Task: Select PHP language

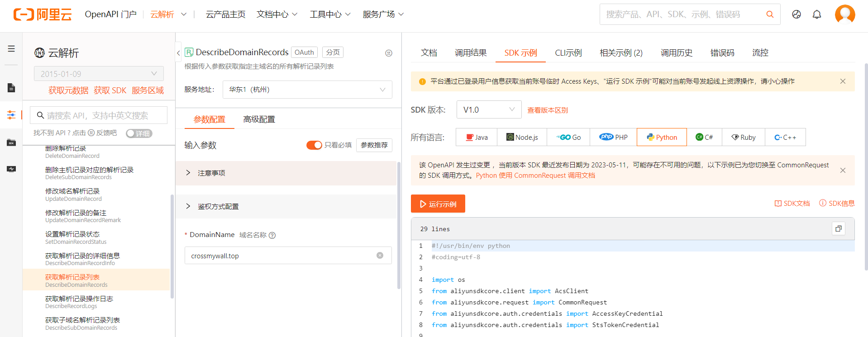Action: click(613, 137)
